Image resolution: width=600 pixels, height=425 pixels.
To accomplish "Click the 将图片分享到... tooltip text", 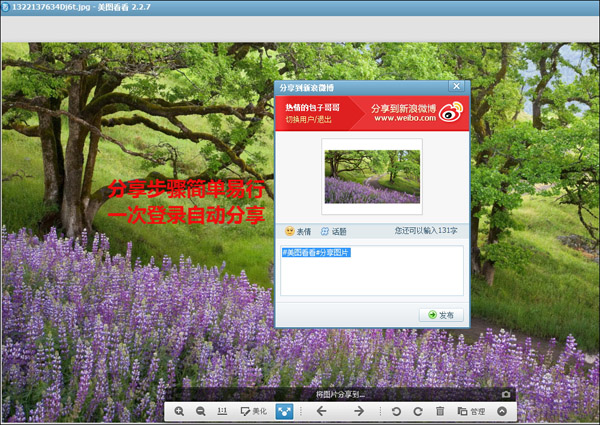I will 340,394.
